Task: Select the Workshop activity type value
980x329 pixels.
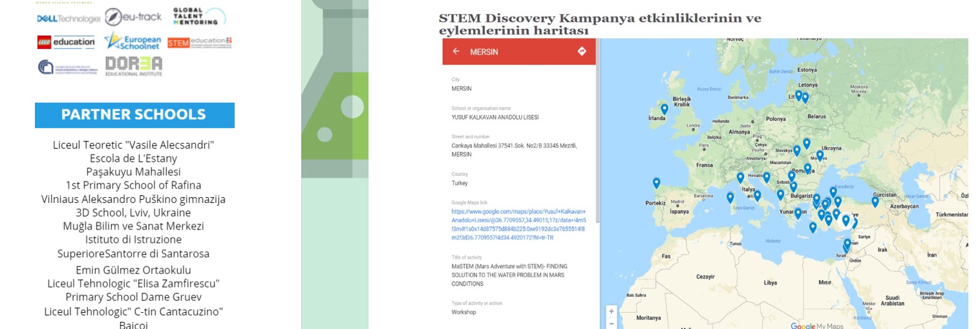Action: (463, 312)
